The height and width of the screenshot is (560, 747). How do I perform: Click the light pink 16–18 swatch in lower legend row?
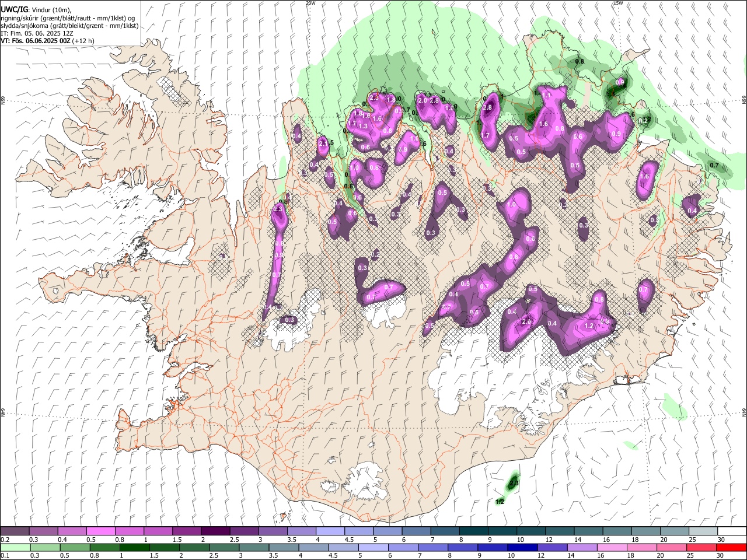(x=610, y=547)
